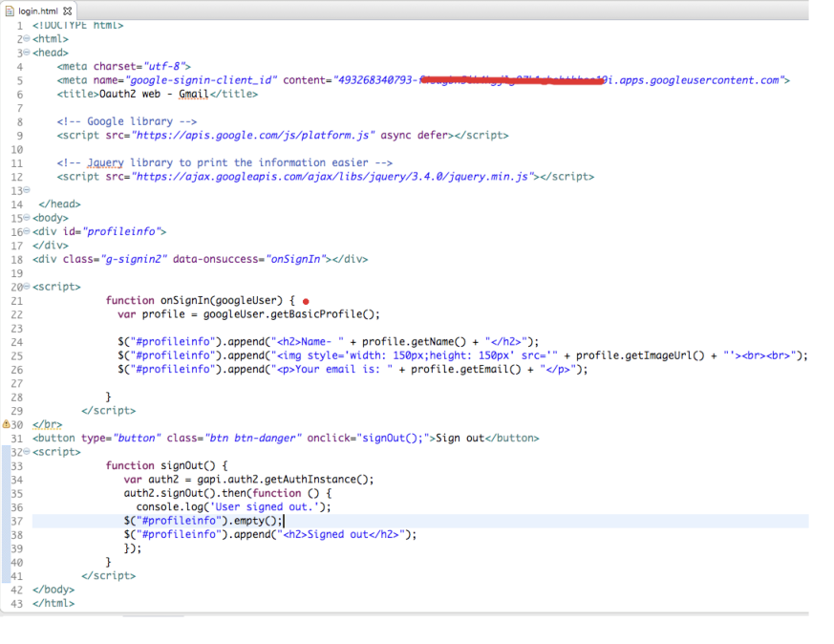Click 'Oauth2 web - Gmail' title text
This screenshot has height=644, width=834.
154,95
